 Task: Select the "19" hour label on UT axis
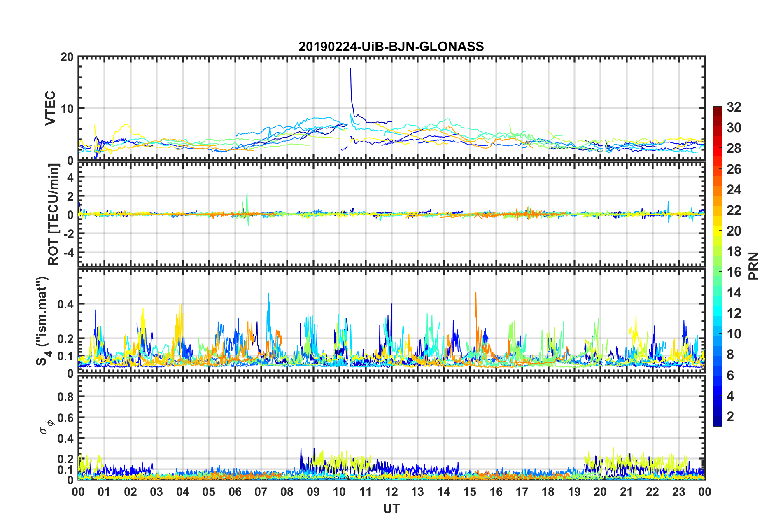point(574,492)
